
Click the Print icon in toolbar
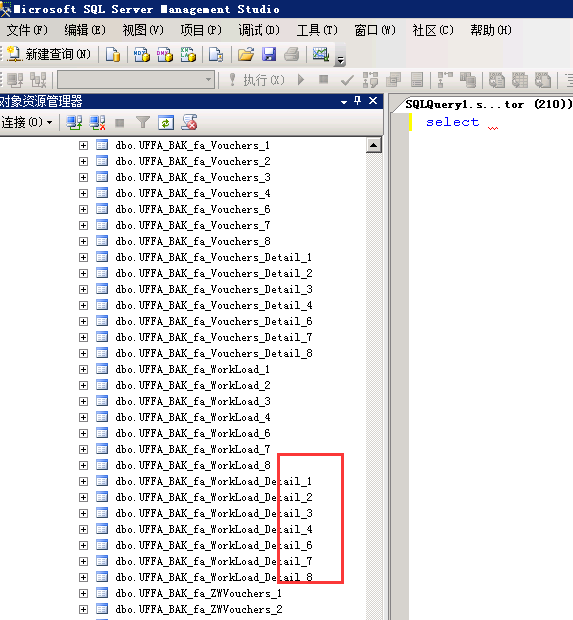[292, 54]
